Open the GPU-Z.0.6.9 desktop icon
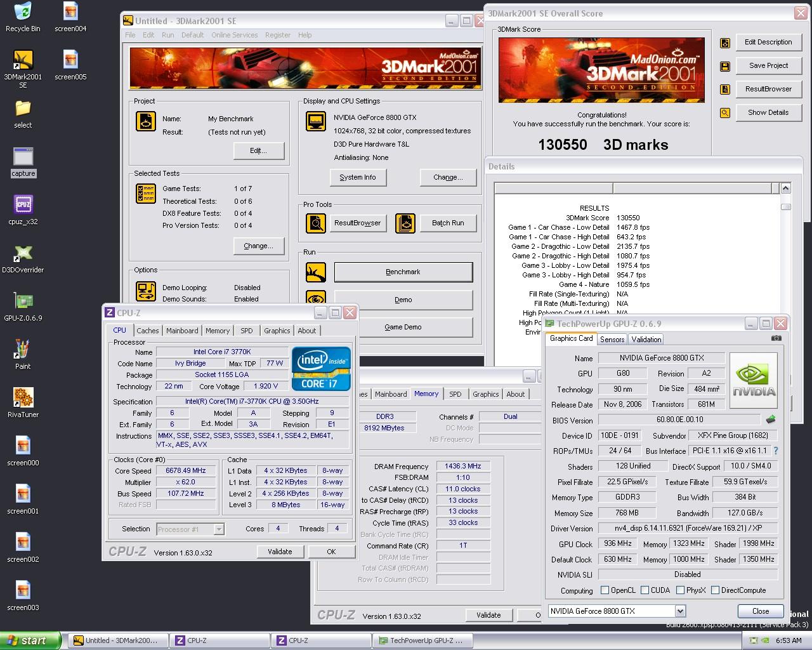This screenshot has width=812, height=650. tap(23, 307)
